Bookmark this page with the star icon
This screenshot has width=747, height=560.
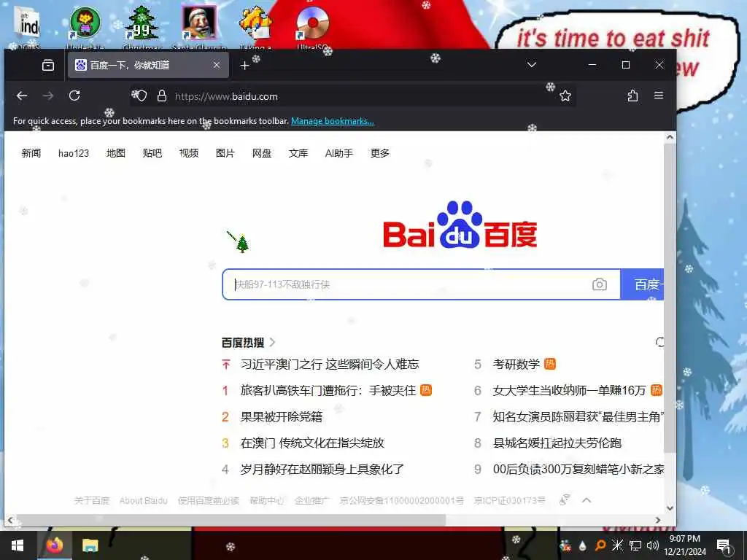coord(565,96)
